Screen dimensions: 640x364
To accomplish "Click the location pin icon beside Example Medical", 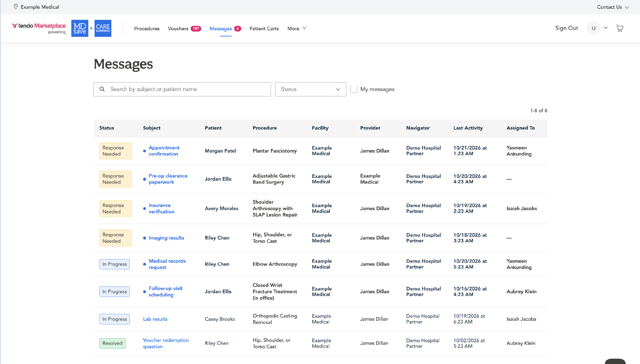I will pos(16,7).
